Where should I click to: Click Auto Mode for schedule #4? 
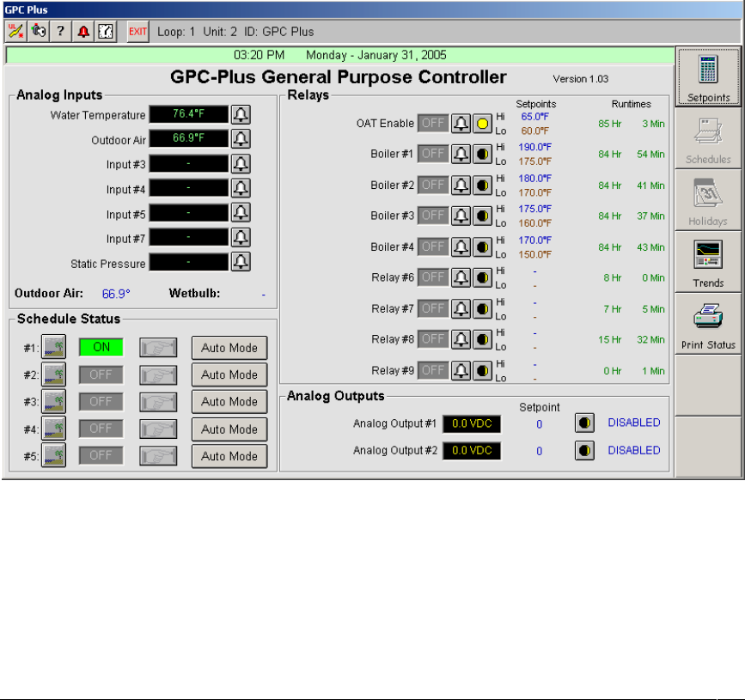click(x=229, y=429)
